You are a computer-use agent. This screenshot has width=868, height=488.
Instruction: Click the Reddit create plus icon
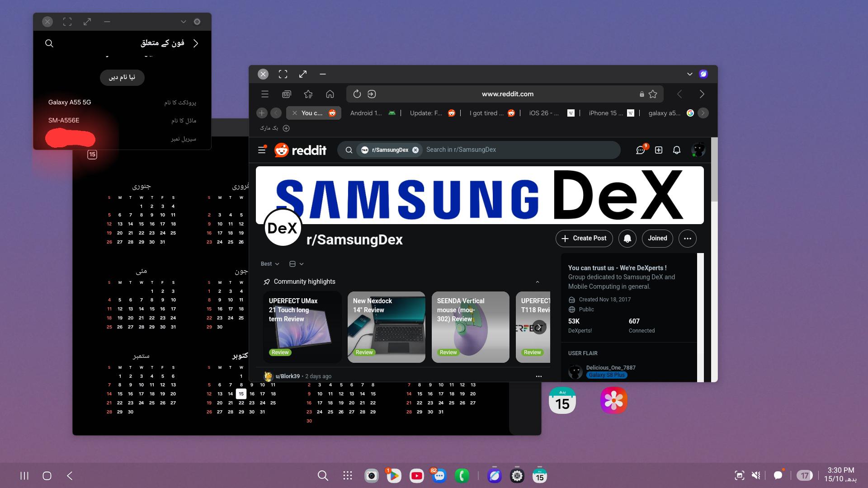pos(659,150)
